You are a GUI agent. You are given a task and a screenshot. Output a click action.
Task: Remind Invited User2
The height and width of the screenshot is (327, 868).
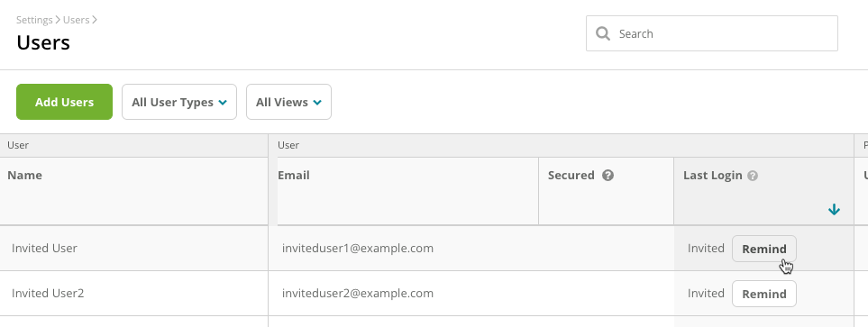[764, 294]
